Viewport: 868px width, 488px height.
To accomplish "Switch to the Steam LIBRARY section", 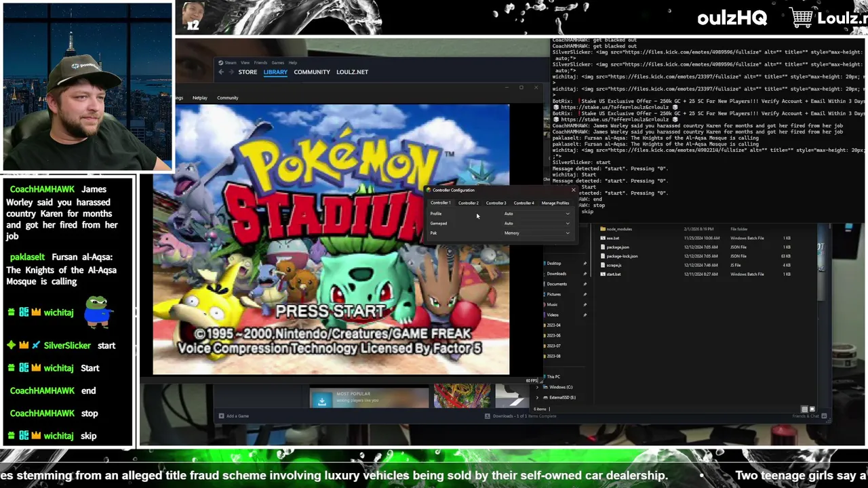I will (x=275, y=72).
